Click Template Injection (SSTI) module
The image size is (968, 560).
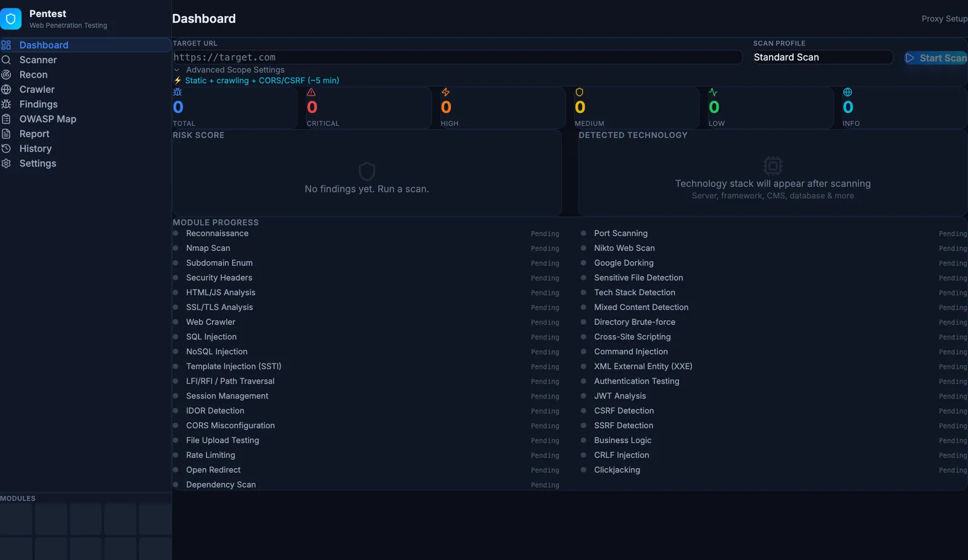click(x=366, y=366)
